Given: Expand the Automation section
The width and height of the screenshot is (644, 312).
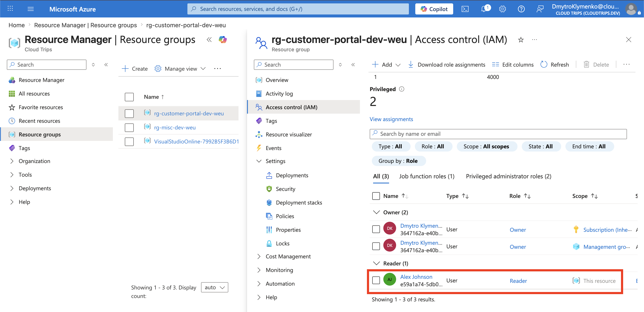Looking at the screenshot, I should pyautogui.click(x=259, y=283).
